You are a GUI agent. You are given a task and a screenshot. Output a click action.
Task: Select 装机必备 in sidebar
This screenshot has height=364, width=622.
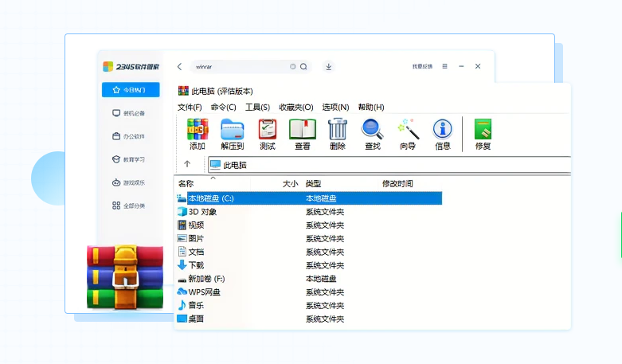point(129,113)
